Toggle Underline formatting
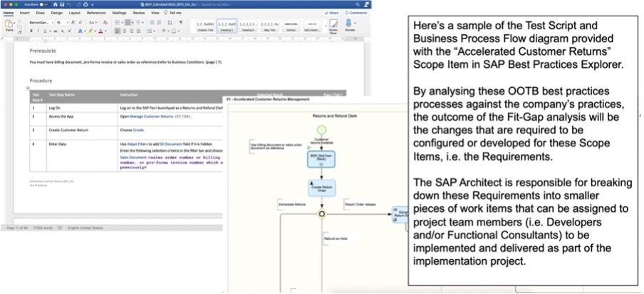Viewport: 644px width, 294px height. point(45,31)
